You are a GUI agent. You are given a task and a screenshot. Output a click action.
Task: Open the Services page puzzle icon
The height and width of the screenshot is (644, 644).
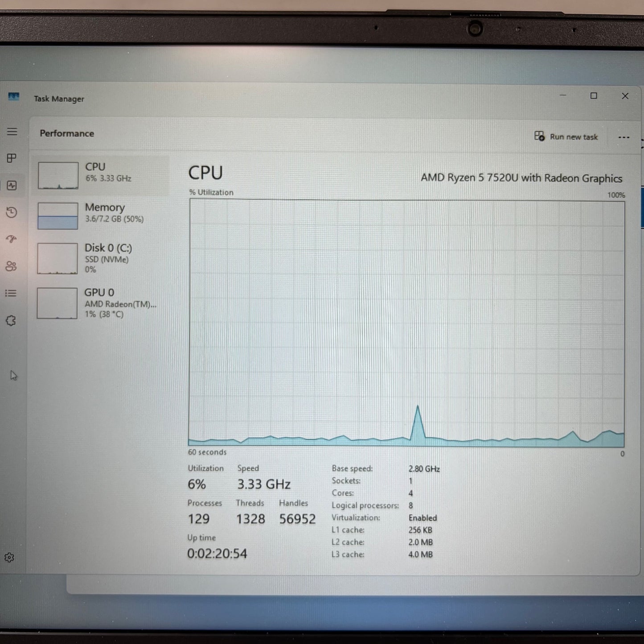pos(11,320)
